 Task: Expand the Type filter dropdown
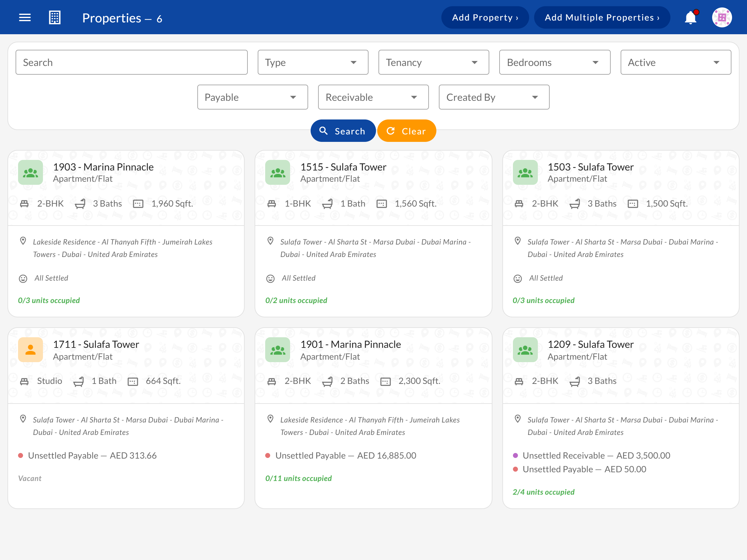[x=313, y=63]
